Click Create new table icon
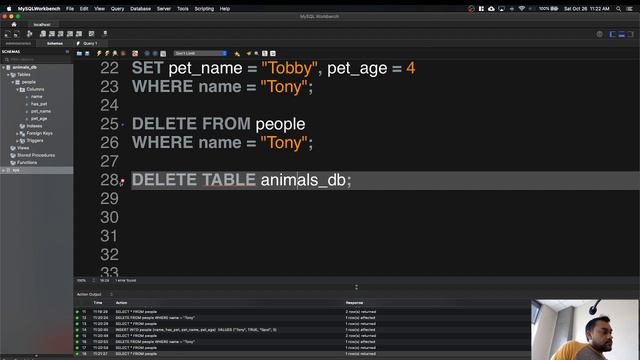Screen dimensions: 640x360 click(52, 34)
